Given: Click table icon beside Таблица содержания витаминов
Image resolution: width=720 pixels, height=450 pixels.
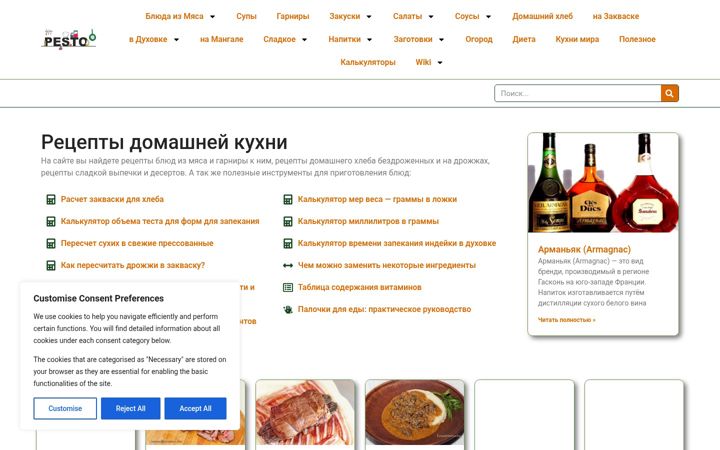Looking at the screenshot, I should click(x=288, y=287).
